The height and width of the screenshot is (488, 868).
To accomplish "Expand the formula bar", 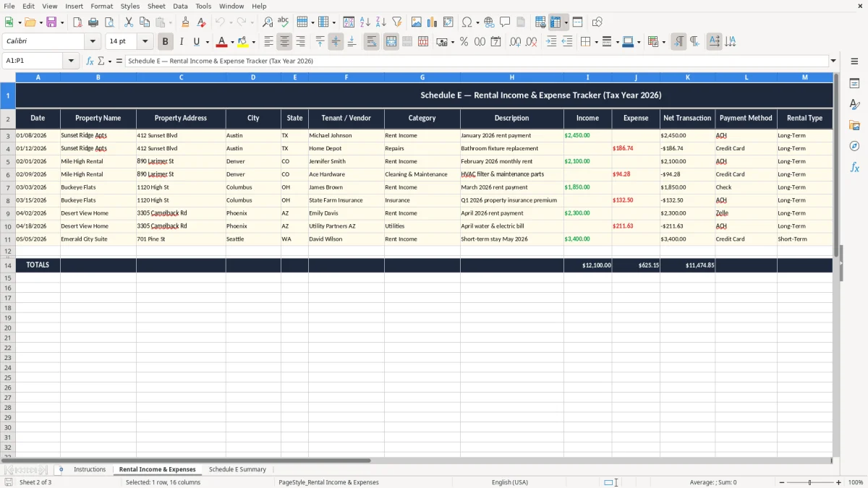I will [x=833, y=61].
